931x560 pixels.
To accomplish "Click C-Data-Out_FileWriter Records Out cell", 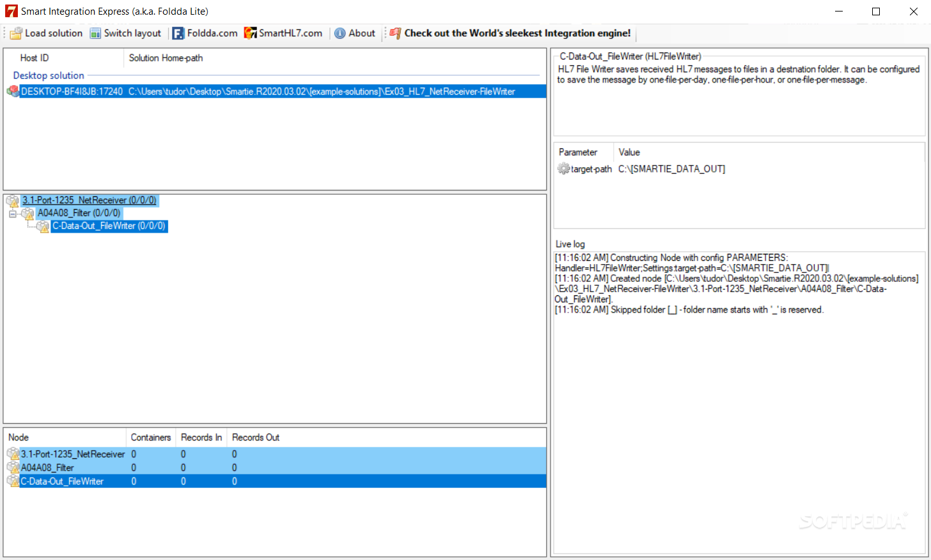I will tap(235, 481).
